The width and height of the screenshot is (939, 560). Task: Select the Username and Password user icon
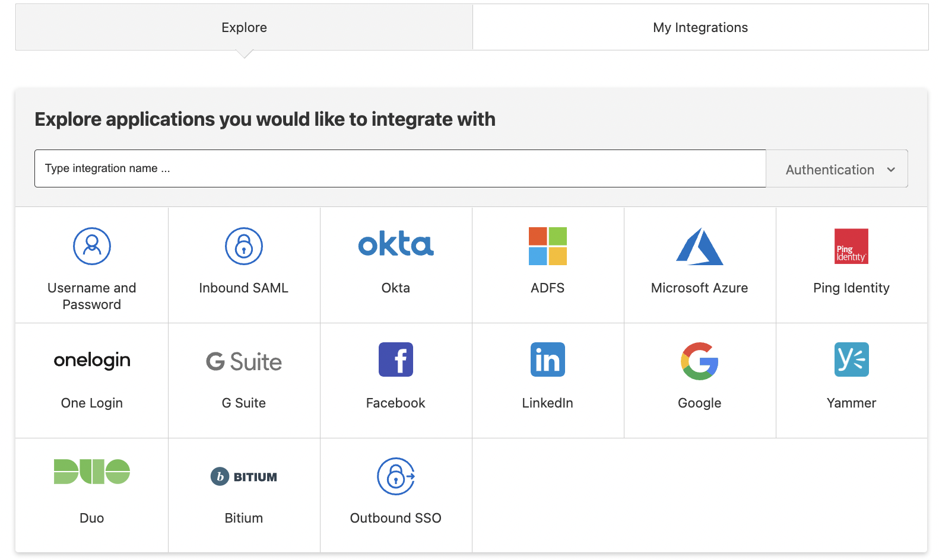pyautogui.click(x=92, y=246)
